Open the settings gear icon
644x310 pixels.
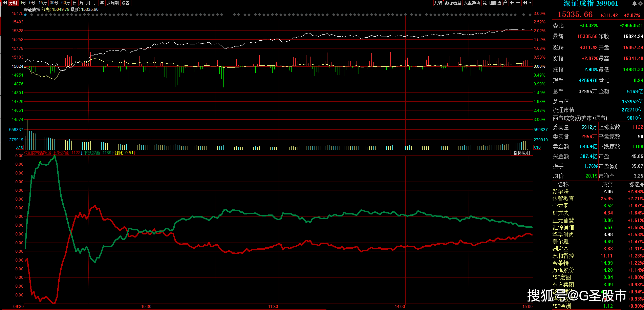point(640,3)
